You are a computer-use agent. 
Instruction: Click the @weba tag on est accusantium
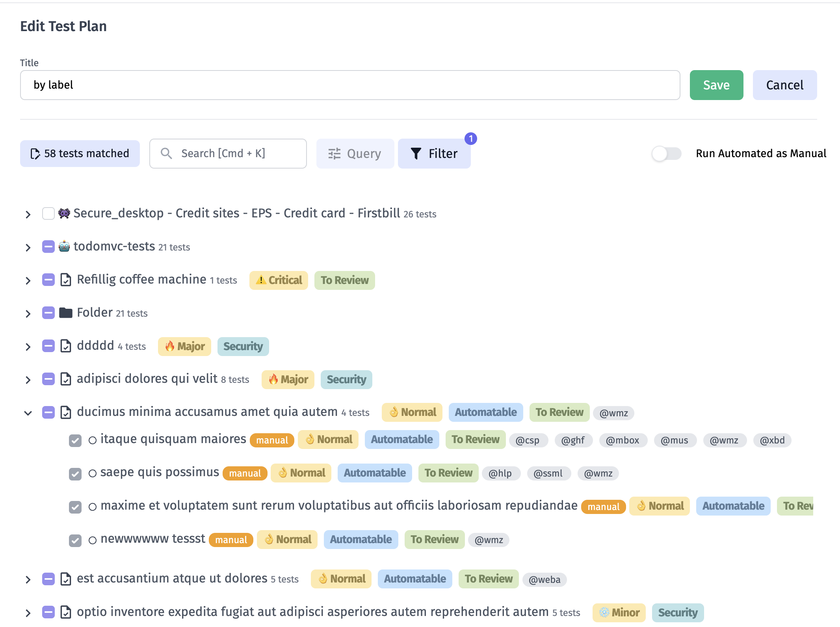coord(545,580)
